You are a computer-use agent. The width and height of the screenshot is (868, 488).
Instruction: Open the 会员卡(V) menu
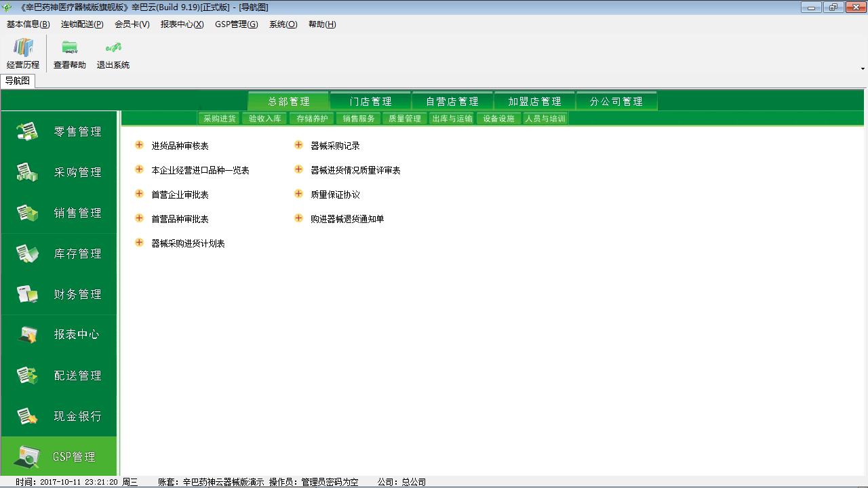[x=132, y=24]
